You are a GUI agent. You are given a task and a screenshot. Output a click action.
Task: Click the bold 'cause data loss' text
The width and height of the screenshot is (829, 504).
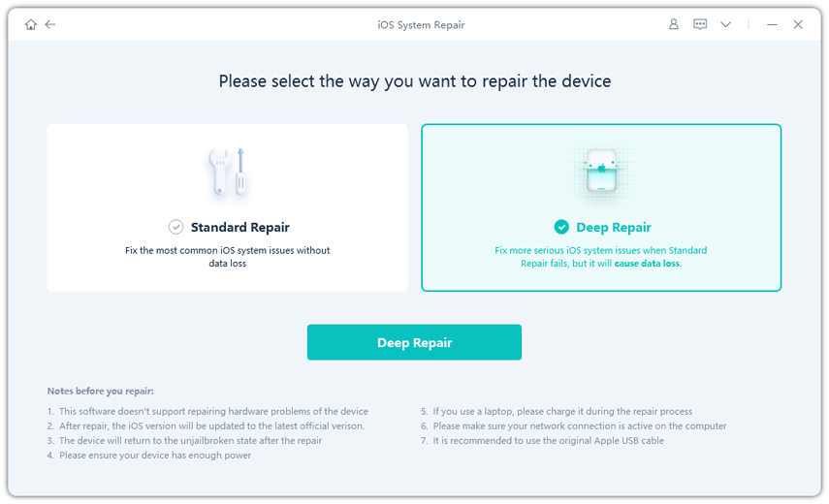(x=647, y=264)
